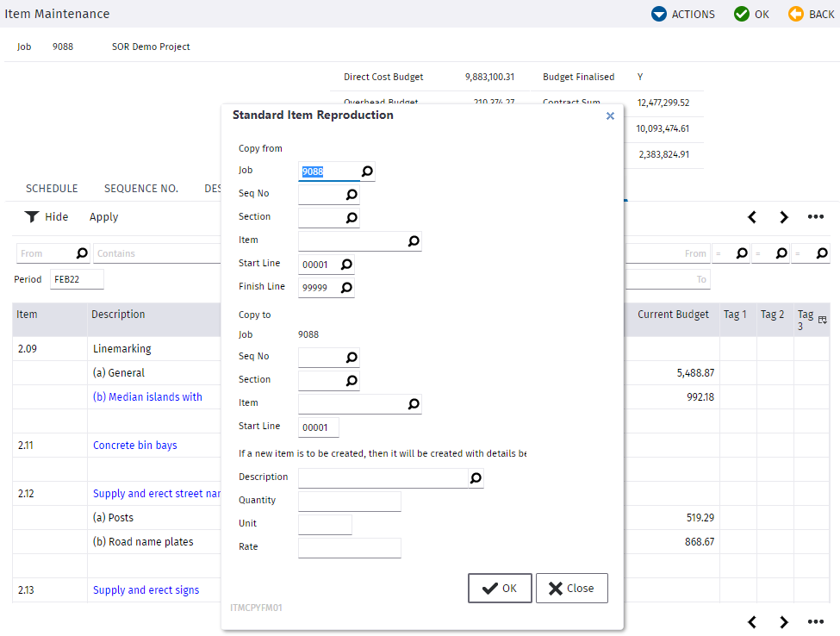Open the column chooser icon near Tag 3
The width and height of the screenshot is (840, 636).
tap(822, 320)
